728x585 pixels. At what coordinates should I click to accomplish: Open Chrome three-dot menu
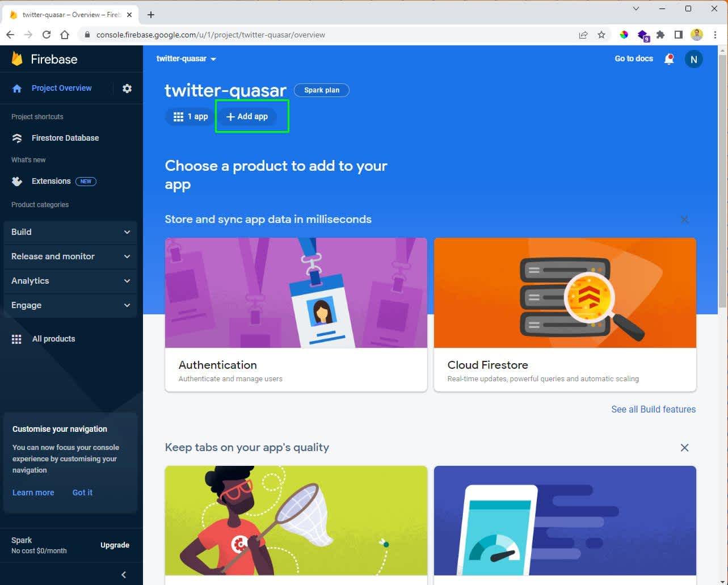715,35
